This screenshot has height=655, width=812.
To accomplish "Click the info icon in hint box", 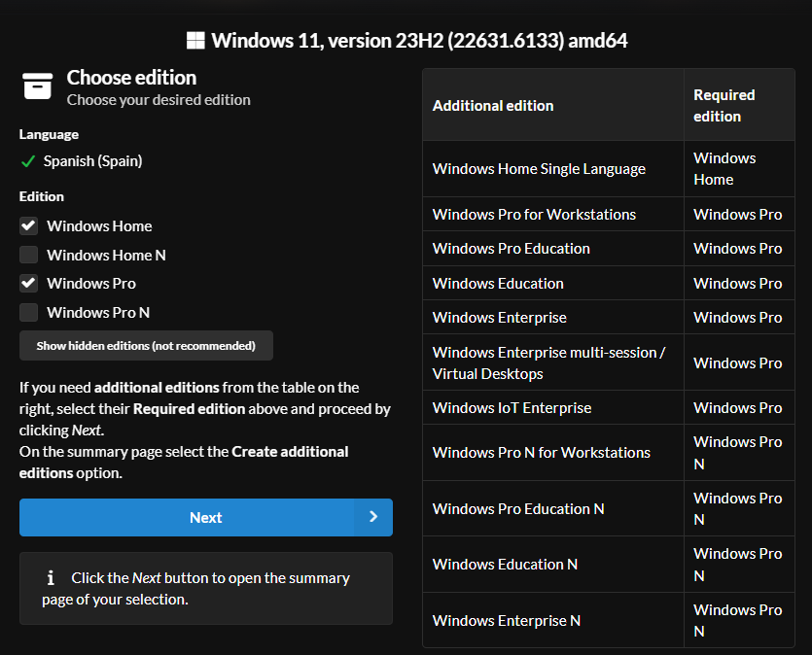I will click(51, 578).
